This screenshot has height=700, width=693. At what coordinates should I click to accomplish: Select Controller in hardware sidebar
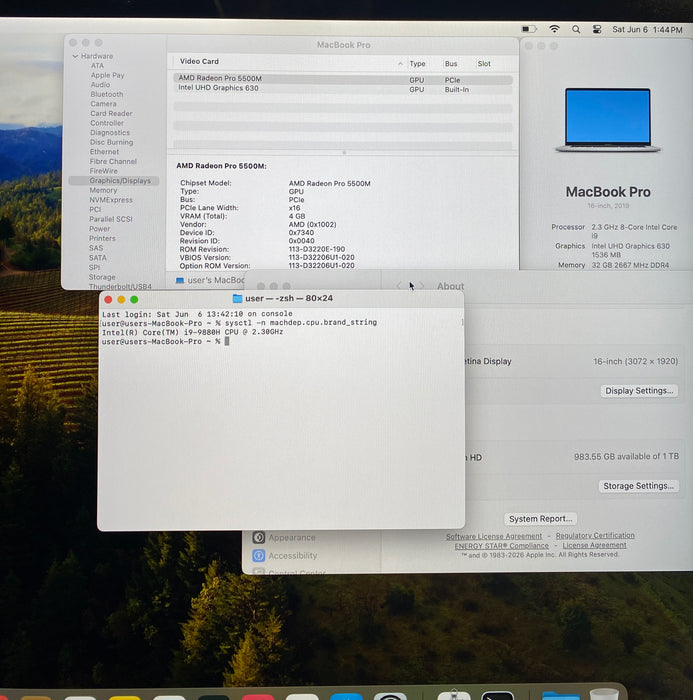click(x=107, y=123)
